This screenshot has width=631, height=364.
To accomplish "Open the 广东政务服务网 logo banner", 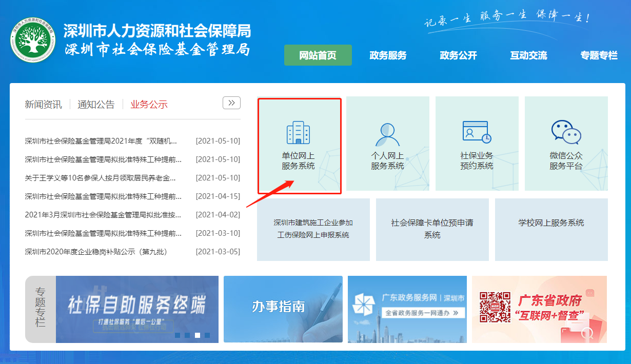I will (x=407, y=308).
